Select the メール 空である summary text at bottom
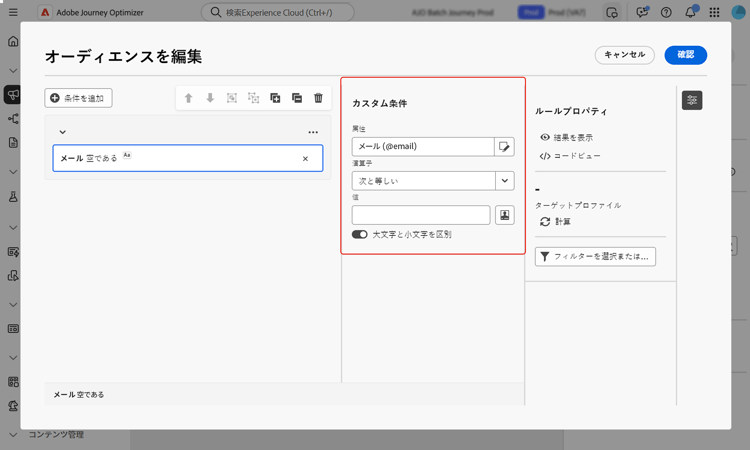Image resolution: width=750 pixels, height=450 pixels. (79, 395)
